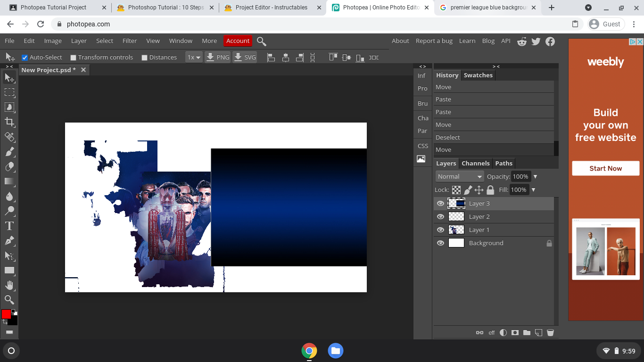Open the Filter menu
Viewport: 644px width, 362px height.
click(130, 41)
